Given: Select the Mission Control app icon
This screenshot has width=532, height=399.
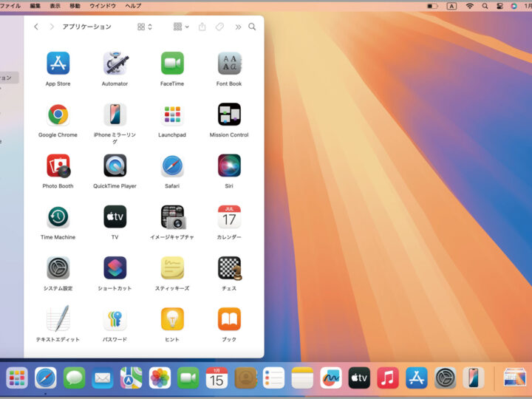Looking at the screenshot, I should pos(229,115).
